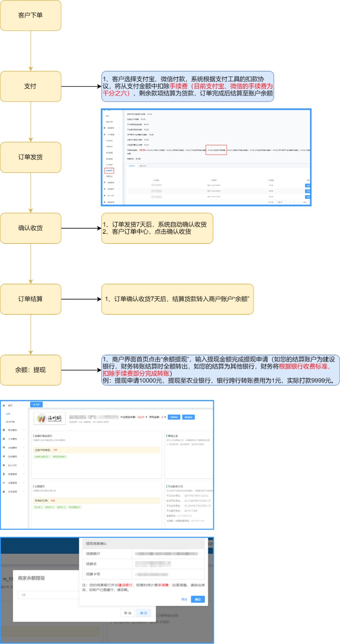This screenshot has width=340, height=644.
Task: Click the payment note mentioning 手续费千分之六
Action: click(188, 86)
